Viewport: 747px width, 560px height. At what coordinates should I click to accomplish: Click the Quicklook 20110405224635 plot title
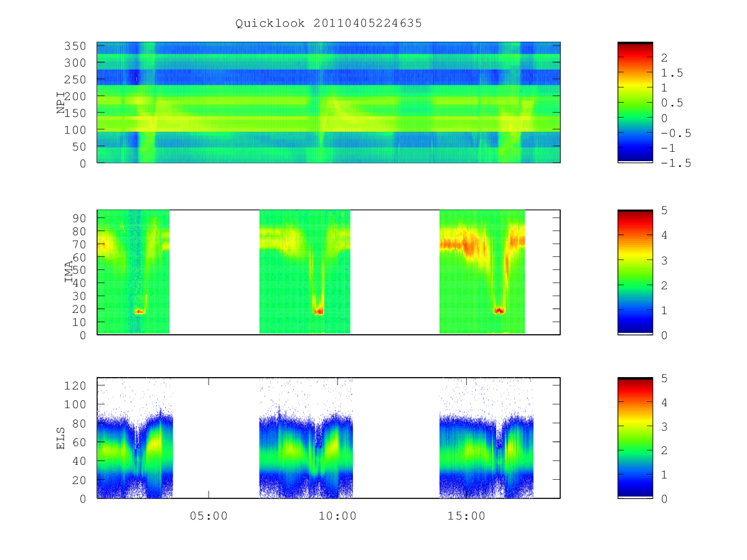329,24
